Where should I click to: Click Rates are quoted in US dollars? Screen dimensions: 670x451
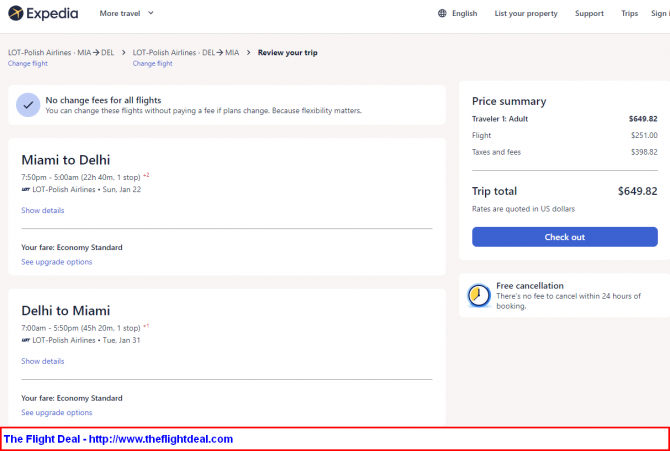pos(523,209)
